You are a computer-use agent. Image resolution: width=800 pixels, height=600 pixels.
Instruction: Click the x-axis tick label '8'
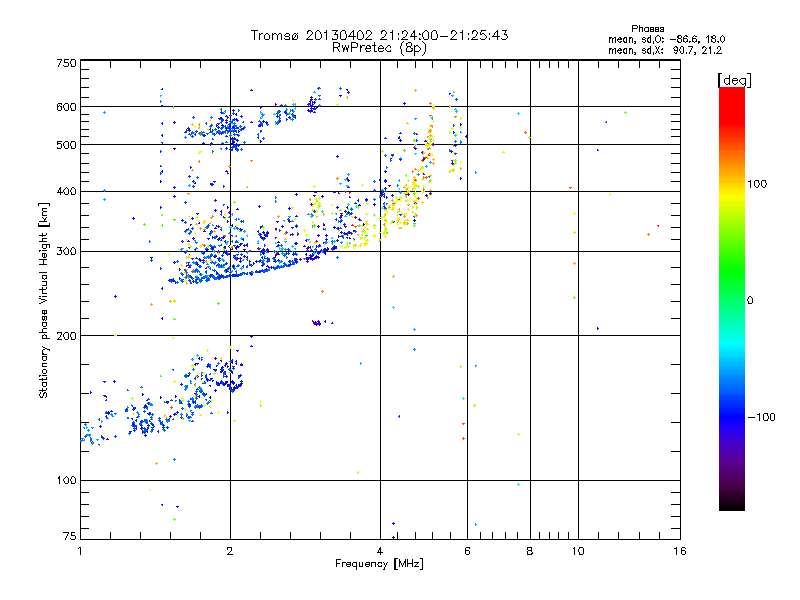[530, 551]
